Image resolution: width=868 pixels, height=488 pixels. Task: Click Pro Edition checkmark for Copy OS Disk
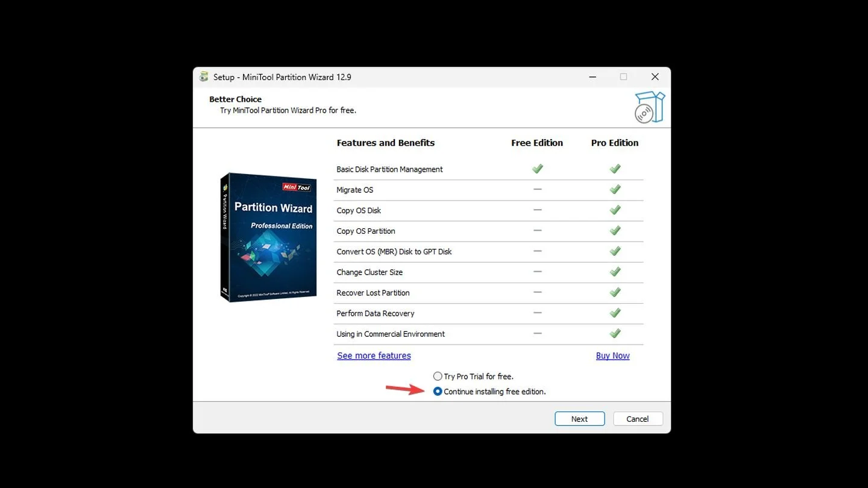pyautogui.click(x=615, y=210)
